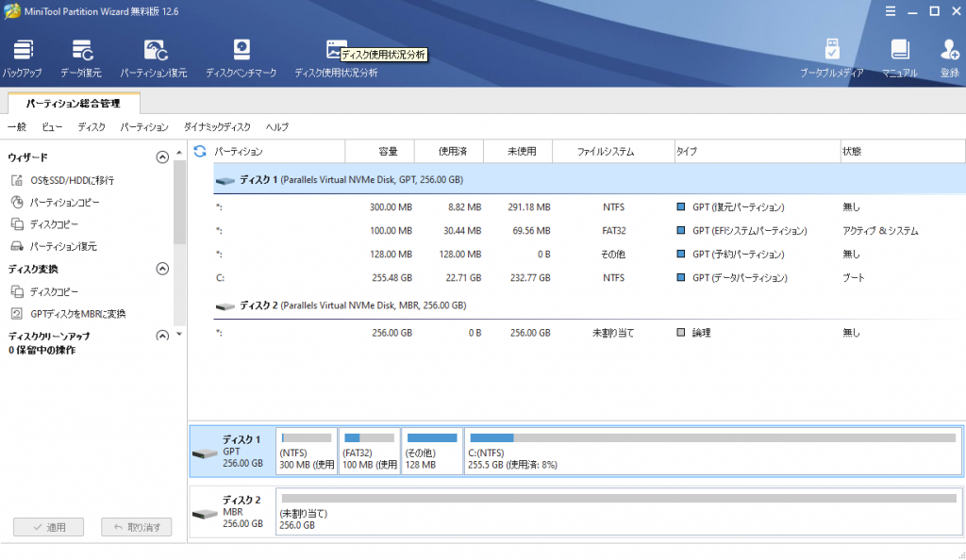The width and height of the screenshot is (966, 560).
Task: Select the C: 255.48 GB partition row
Action: (x=589, y=277)
